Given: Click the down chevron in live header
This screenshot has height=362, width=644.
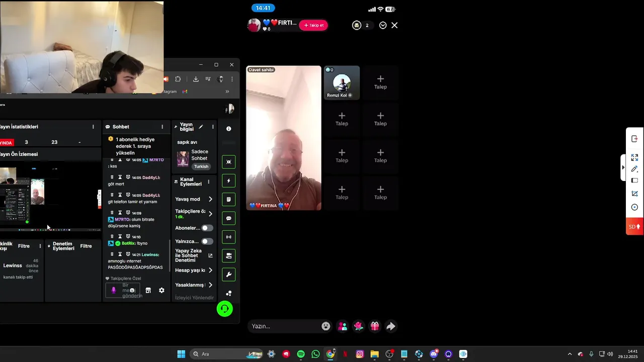Looking at the screenshot, I should pyautogui.click(x=383, y=25).
